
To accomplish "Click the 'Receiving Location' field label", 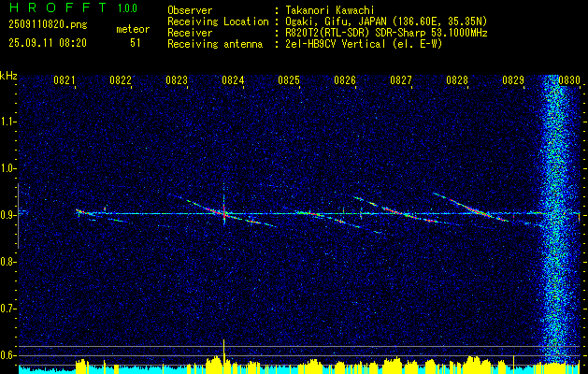I will pyautogui.click(x=218, y=22).
